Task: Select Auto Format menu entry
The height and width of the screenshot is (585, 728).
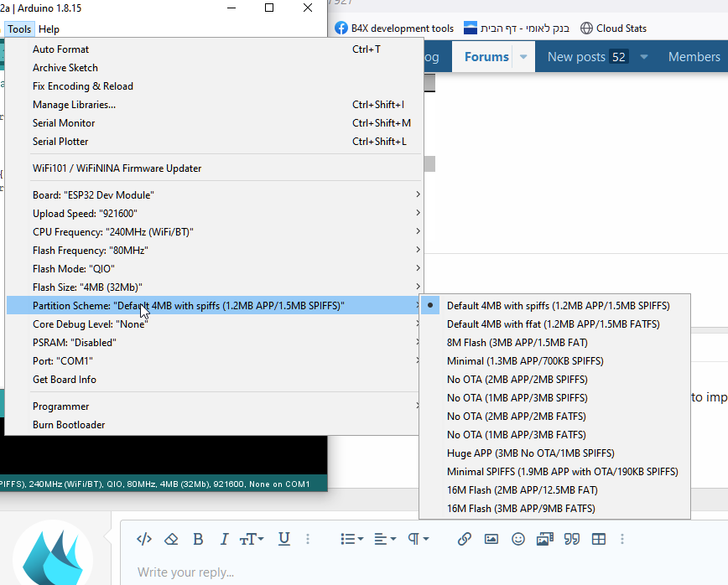Action: (214, 49)
